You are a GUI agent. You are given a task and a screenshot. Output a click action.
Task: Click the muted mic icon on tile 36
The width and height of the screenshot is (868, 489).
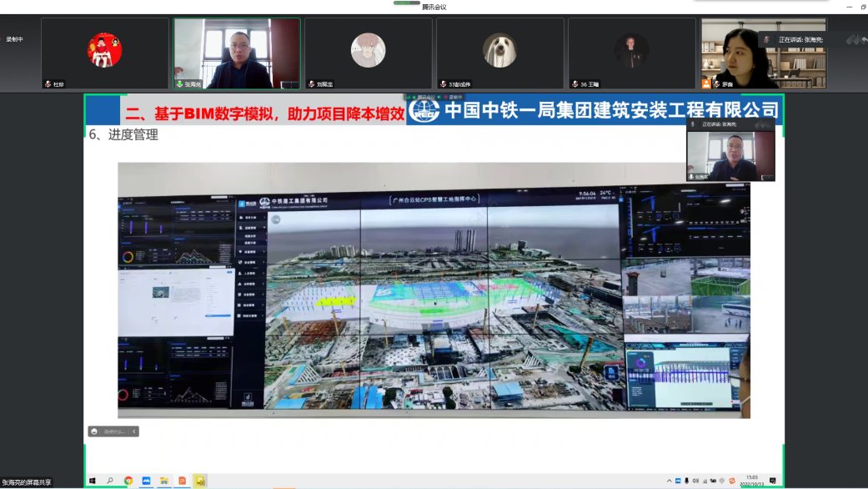[x=574, y=84]
